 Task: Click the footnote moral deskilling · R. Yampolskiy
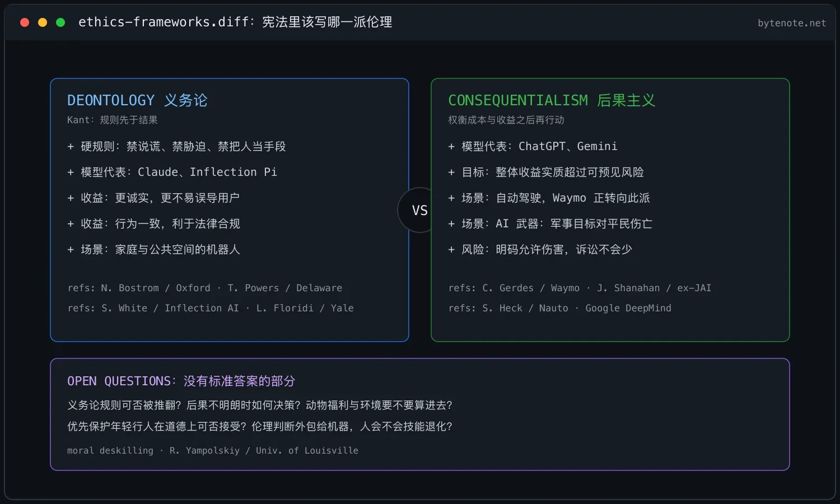213,450
